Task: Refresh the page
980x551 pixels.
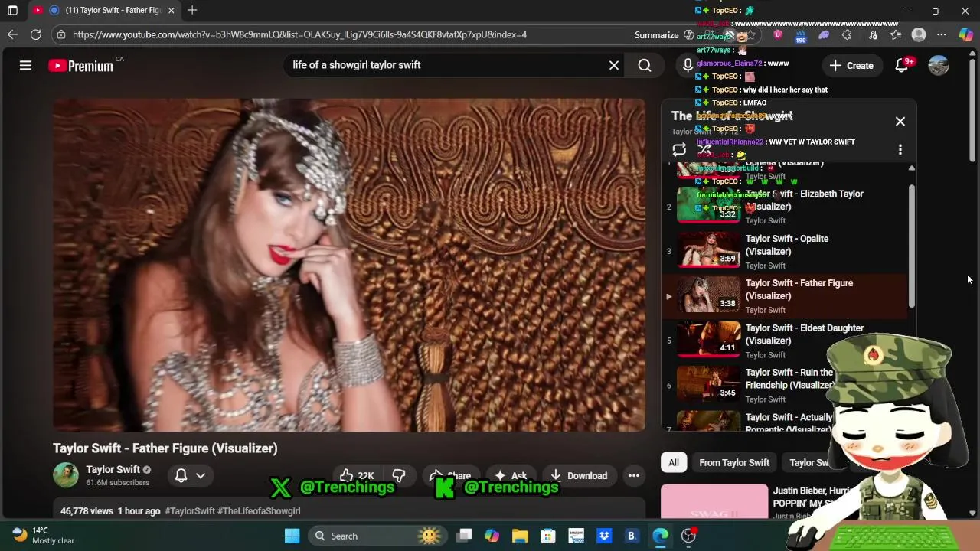Action: point(35,34)
